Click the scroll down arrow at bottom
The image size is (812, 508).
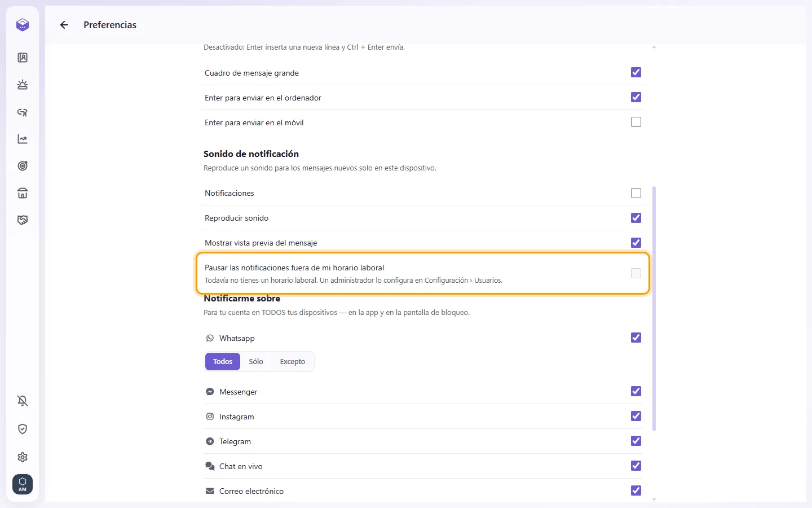[654, 500]
